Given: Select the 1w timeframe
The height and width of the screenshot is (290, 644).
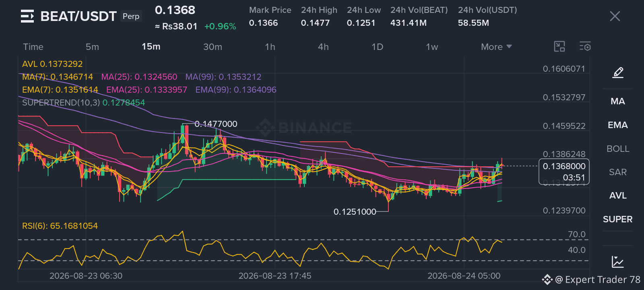Looking at the screenshot, I should click(432, 47).
